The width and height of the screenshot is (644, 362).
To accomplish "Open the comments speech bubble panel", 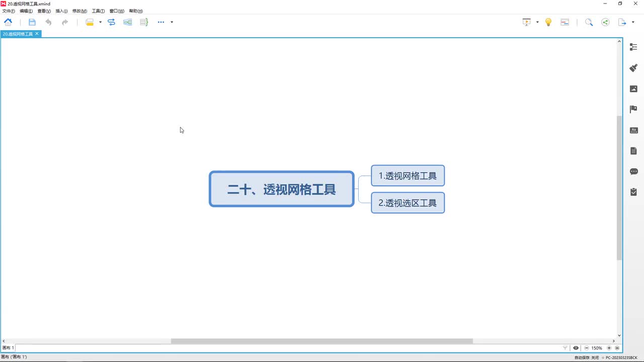I will pyautogui.click(x=633, y=171).
